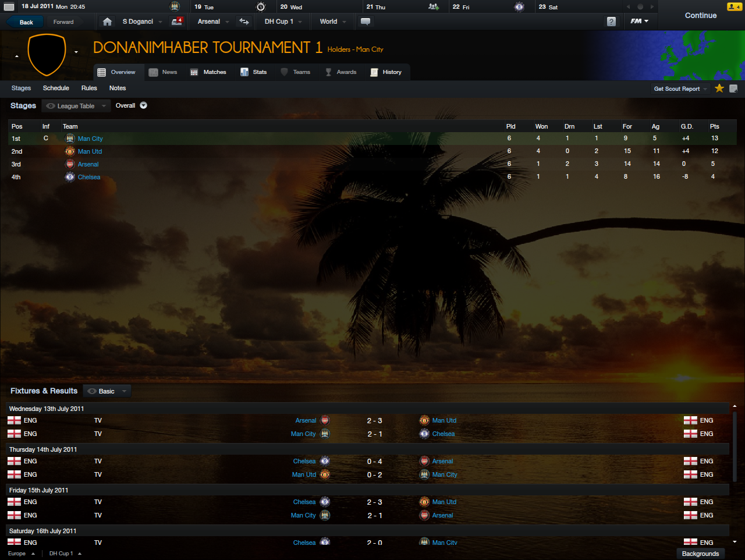Click the fixtures scroll down arrow
This screenshot has height=560, width=745.
pyautogui.click(x=735, y=542)
